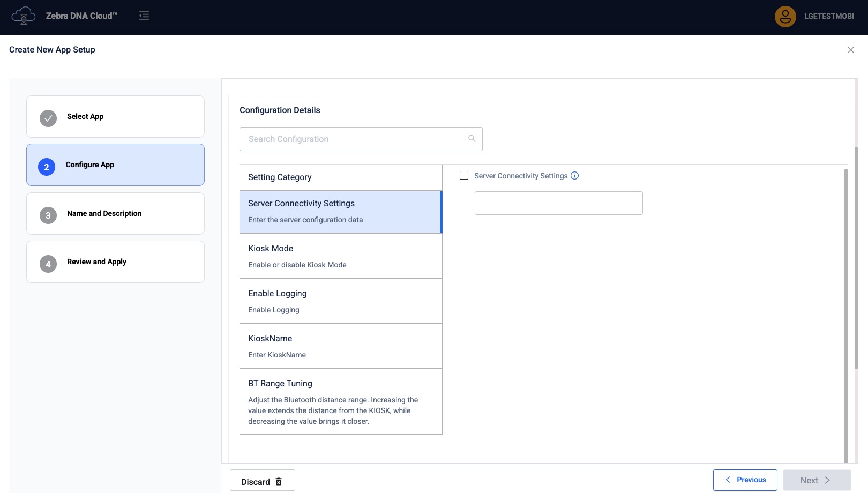
Task: Go to Name and Description step
Action: [x=115, y=213]
